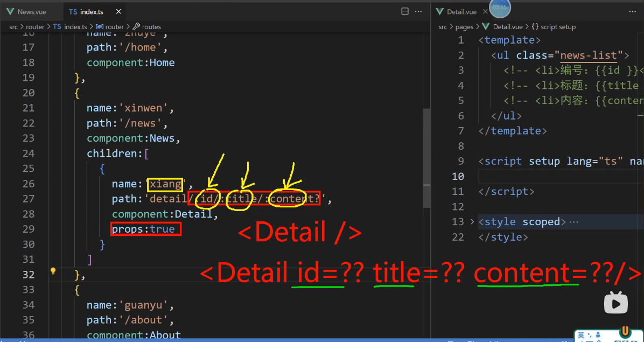Click the text name:'xiang'
Screen dimensions: 644x342
tap(152, 184)
